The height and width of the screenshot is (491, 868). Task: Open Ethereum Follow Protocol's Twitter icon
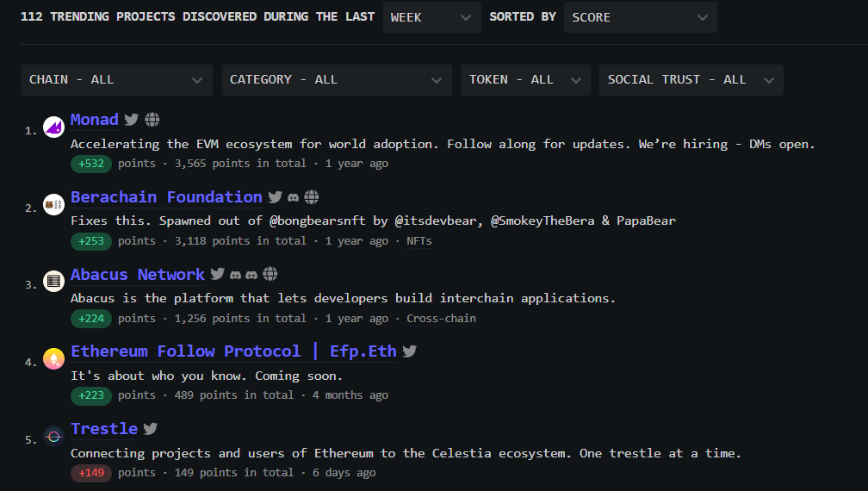[x=410, y=351]
